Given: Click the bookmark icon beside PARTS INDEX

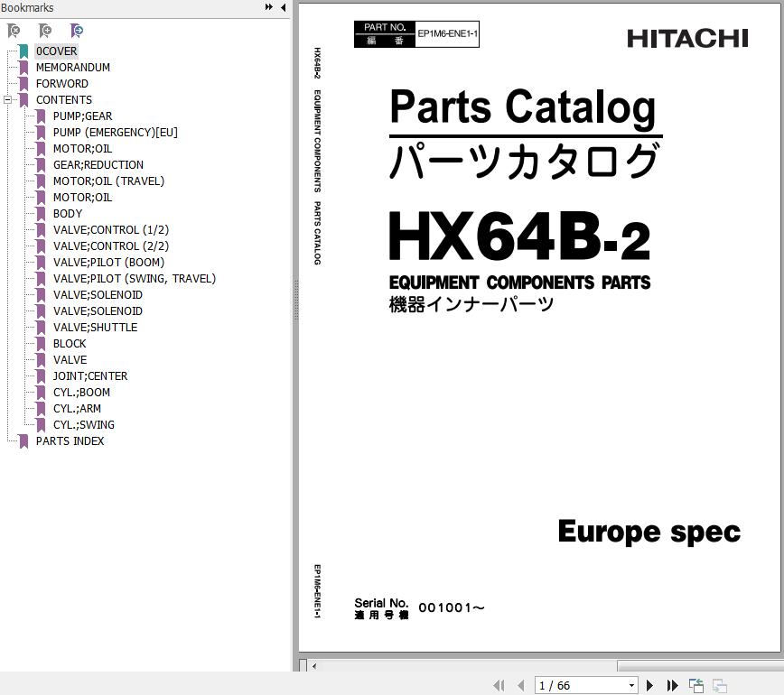Looking at the screenshot, I should click(23, 441).
